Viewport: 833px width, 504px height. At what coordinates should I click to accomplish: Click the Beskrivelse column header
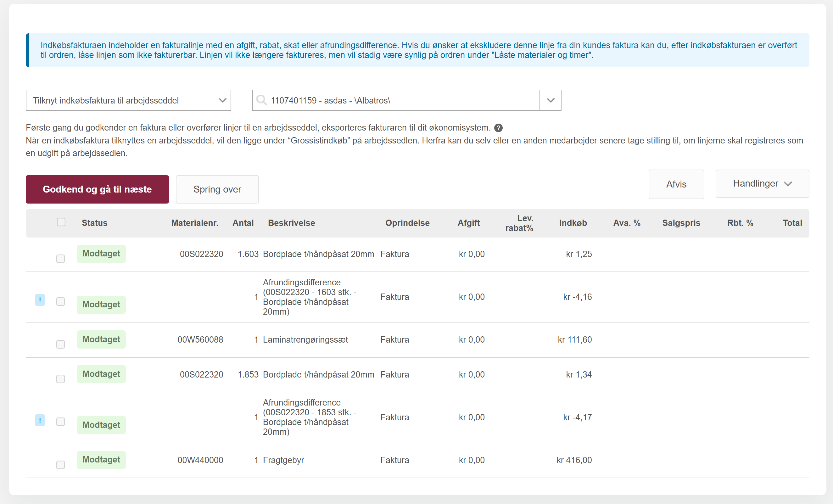[x=291, y=223]
